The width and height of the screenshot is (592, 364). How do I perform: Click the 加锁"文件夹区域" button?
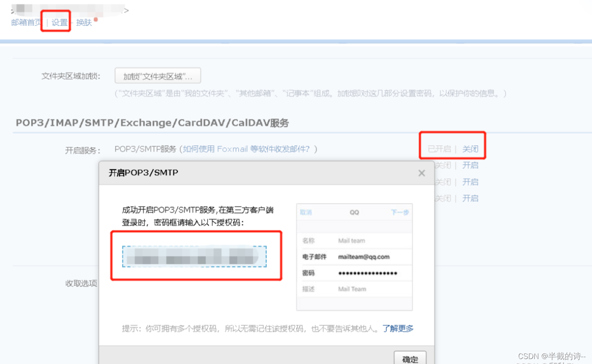[158, 76]
